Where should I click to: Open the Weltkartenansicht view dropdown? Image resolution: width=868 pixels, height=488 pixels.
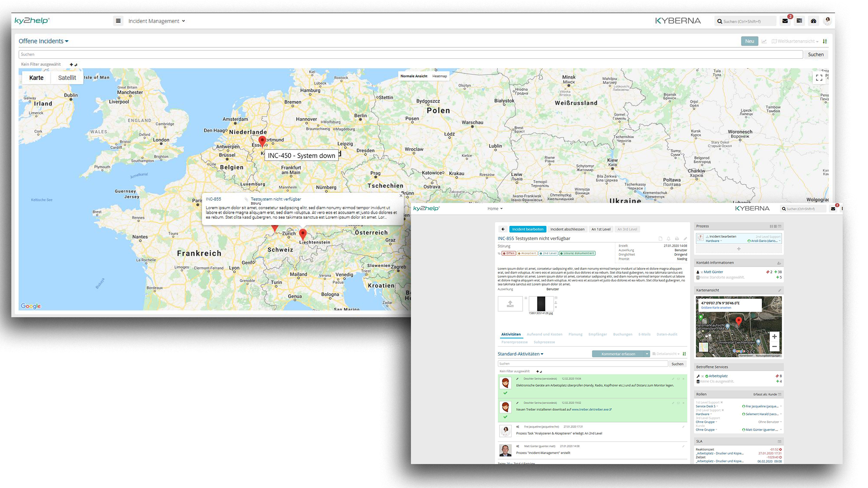click(796, 41)
